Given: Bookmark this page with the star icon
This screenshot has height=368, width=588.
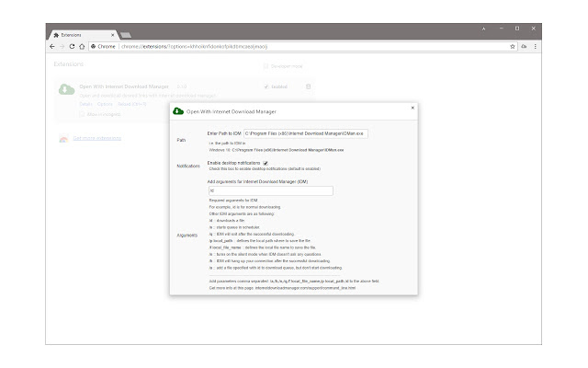Looking at the screenshot, I should click(x=513, y=47).
